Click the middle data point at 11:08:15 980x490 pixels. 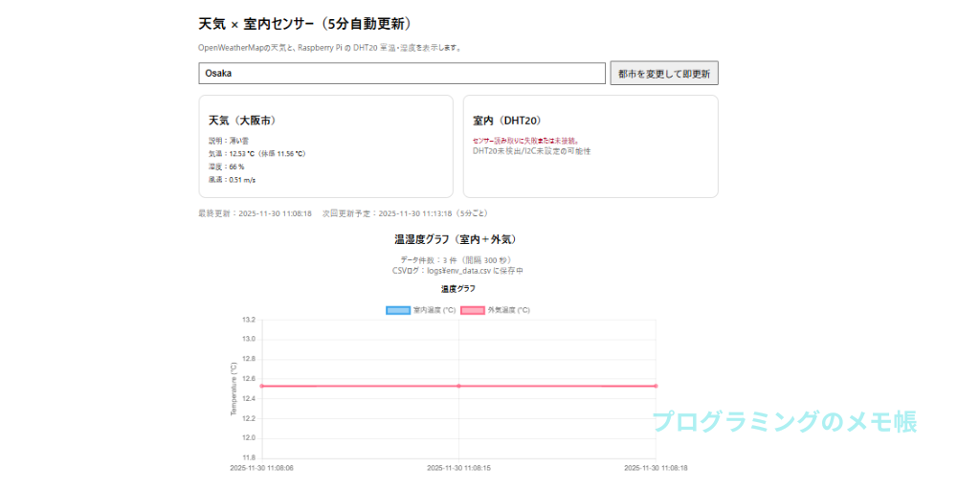tap(458, 386)
